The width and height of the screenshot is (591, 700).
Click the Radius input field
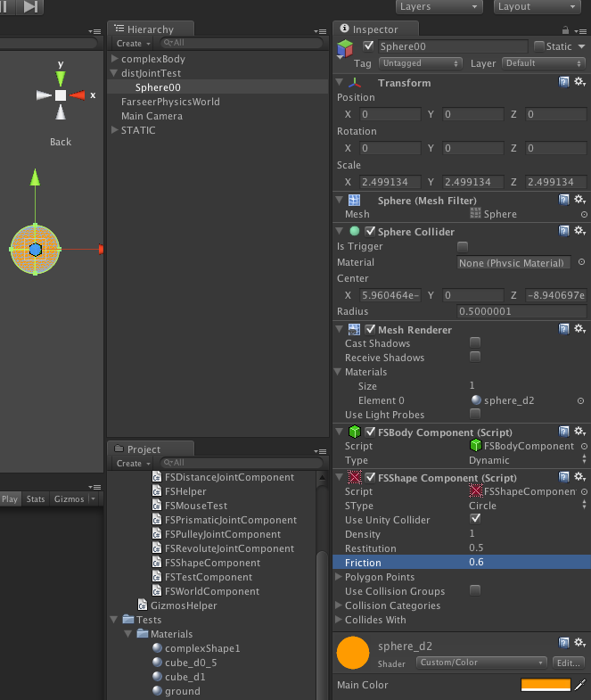click(x=521, y=311)
